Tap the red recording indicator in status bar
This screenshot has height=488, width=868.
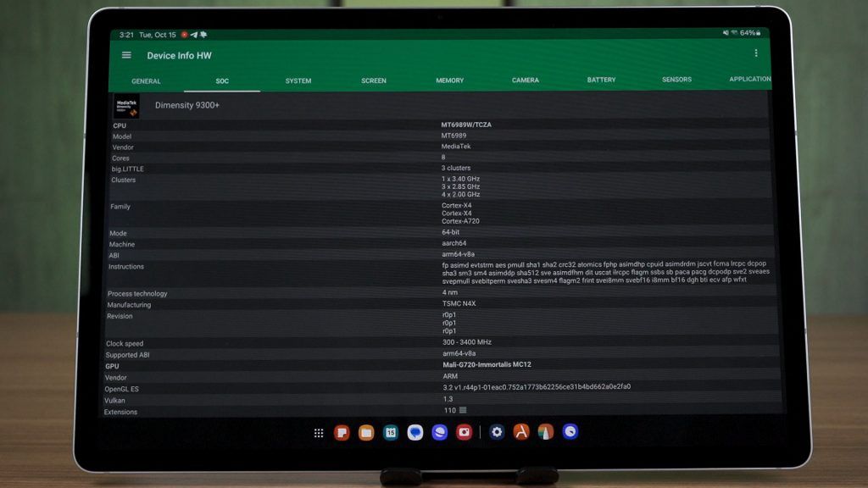click(184, 34)
